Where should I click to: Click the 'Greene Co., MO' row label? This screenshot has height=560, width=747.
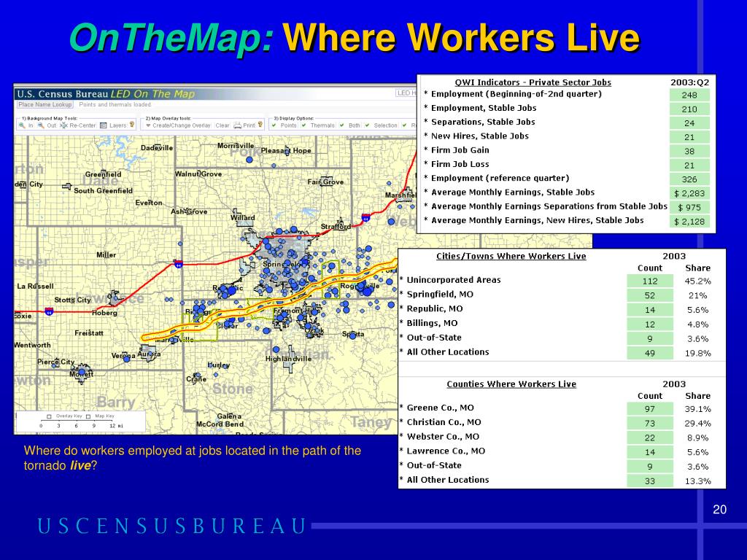(440, 408)
